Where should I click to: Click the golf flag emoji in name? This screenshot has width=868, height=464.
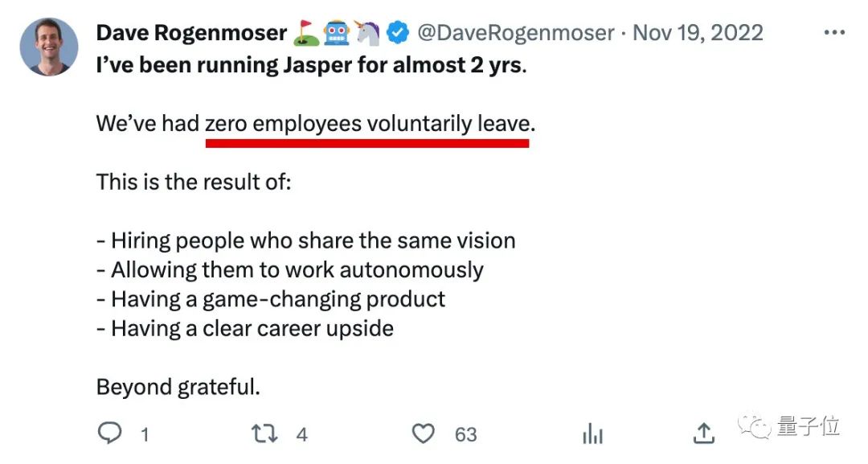coord(306,33)
